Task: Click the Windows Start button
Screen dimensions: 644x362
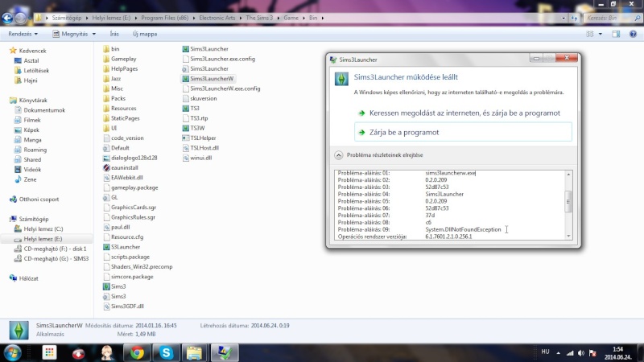Action: pyautogui.click(x=12, y=352)
